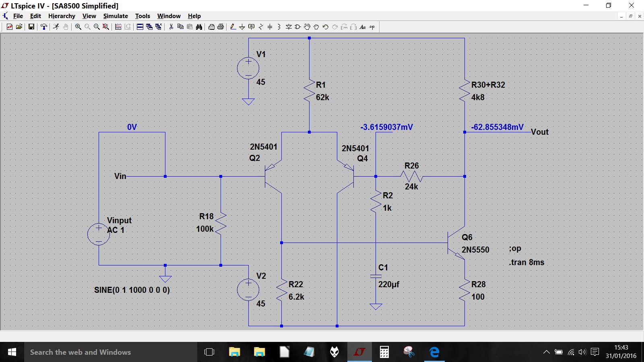
Task: Create a new schematic from toolbar
Action: tap(10, 27)
